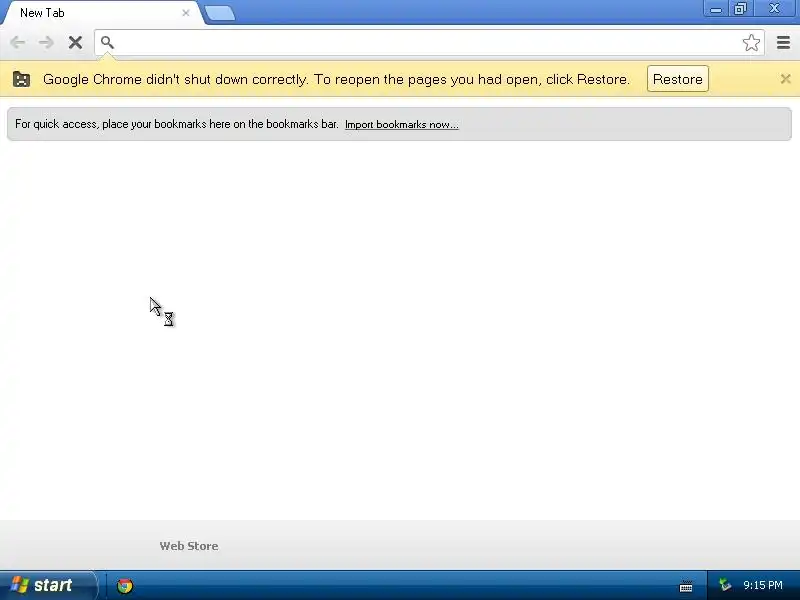This screenshot has height=600, width=800.
Task: Click the crash message text in the infobar
Action: click(x=336, y=79)
